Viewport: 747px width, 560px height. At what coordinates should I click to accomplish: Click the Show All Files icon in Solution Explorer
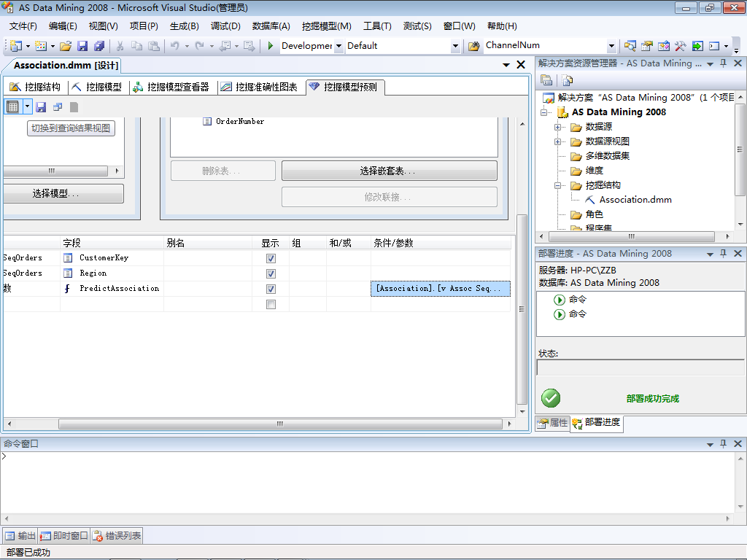tap(567, 80)
